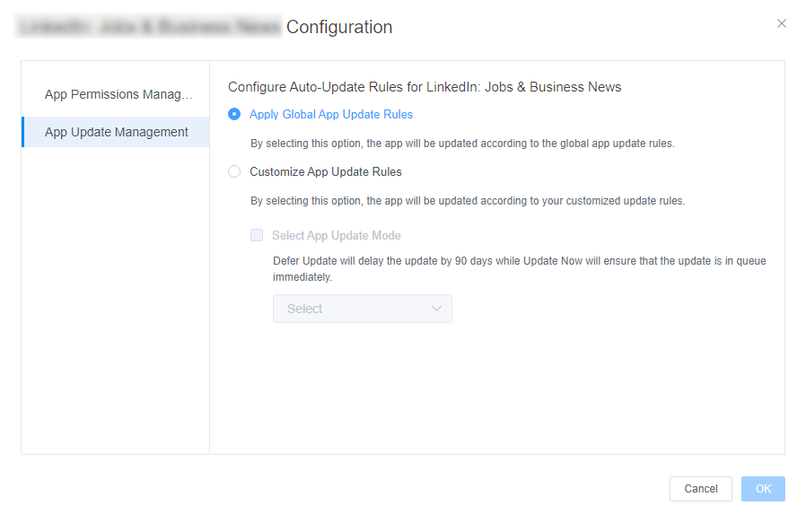The height and width of the screenshot is (532, 806).
Task: Click the Cancel button
Action: tap(700, 489)
